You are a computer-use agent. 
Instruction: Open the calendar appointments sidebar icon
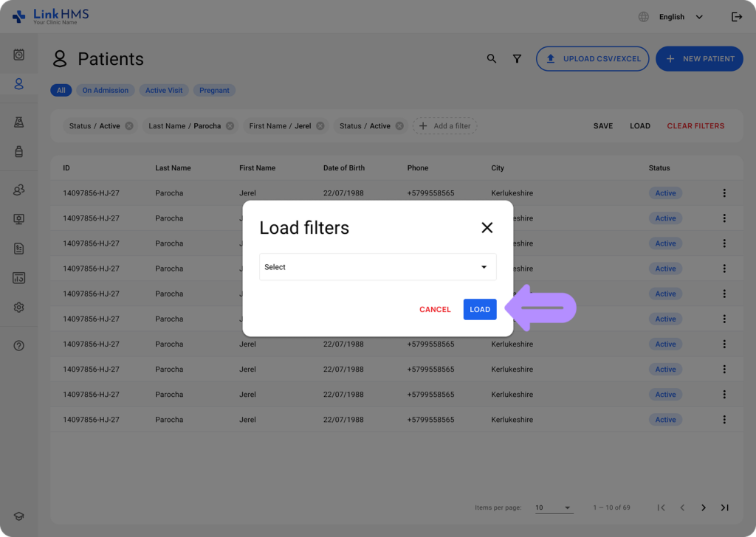pos(19,55)
